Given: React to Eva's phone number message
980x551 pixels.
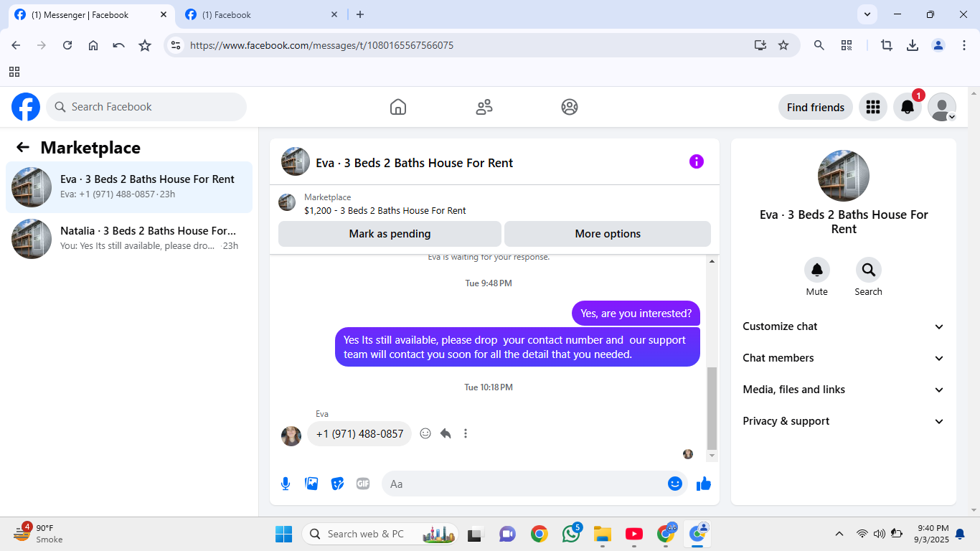Looking at the screenshot, I should point(425,433).
